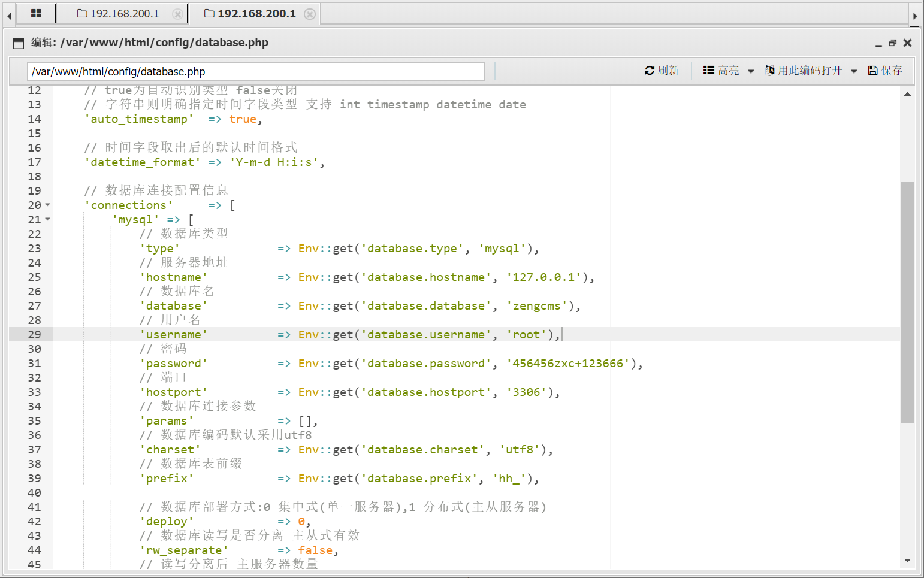This screenshot has width=924, height=578.
Task: Click the scrollbar down arrow
Action: click(x=907, y=561)
